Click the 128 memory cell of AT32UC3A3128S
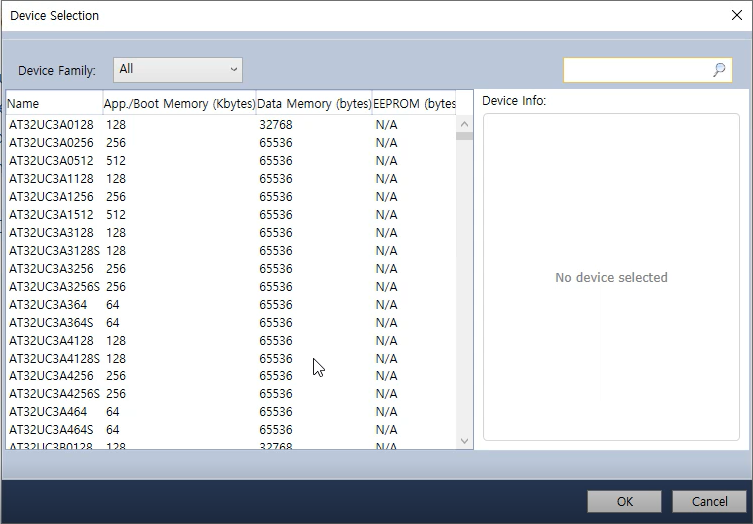Viewport: 753px width, 524px height. pyautogui.click(x=116, y=251)
